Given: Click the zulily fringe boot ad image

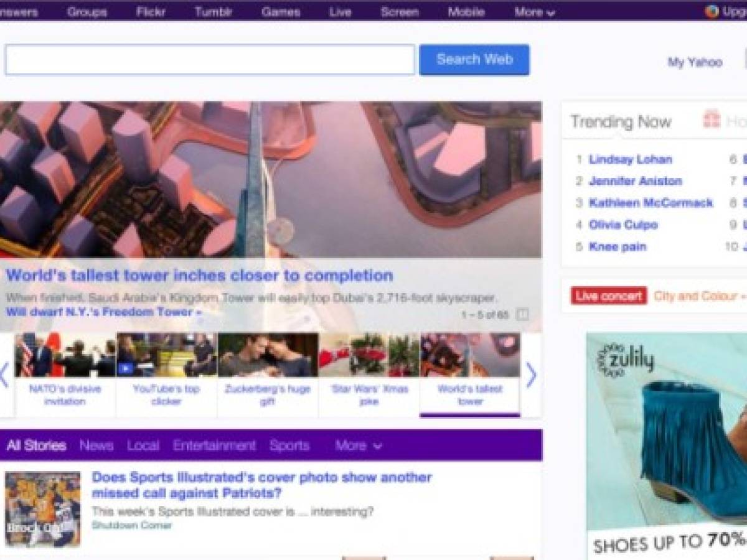Looking at the screenshot, I should click(667, 446).
